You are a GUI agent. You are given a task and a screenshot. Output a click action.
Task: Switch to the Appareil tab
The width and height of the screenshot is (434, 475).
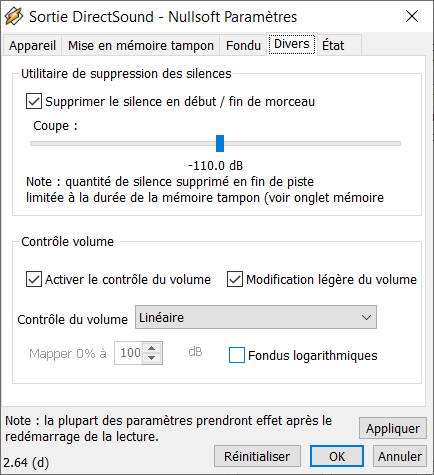(x=32, y=45)
